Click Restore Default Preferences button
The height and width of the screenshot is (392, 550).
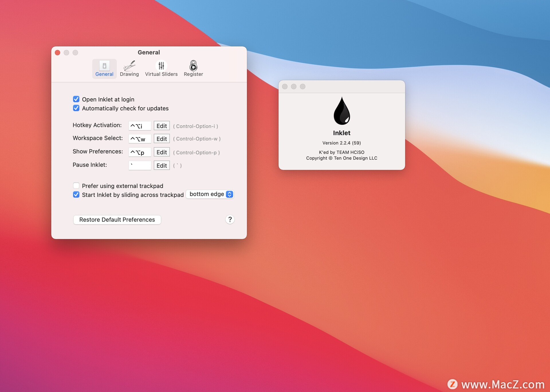pos(117,220)
